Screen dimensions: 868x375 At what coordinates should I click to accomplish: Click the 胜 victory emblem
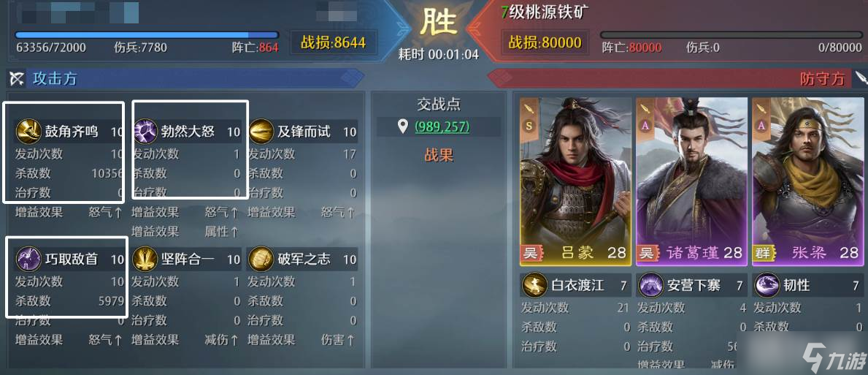(438, 23)
